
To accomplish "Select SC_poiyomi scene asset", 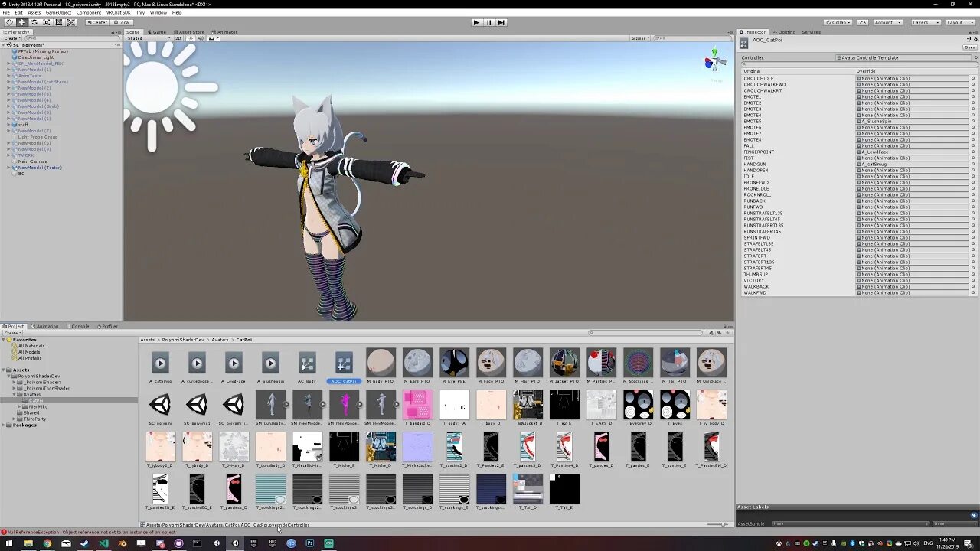I will click(x=160, y=409).
